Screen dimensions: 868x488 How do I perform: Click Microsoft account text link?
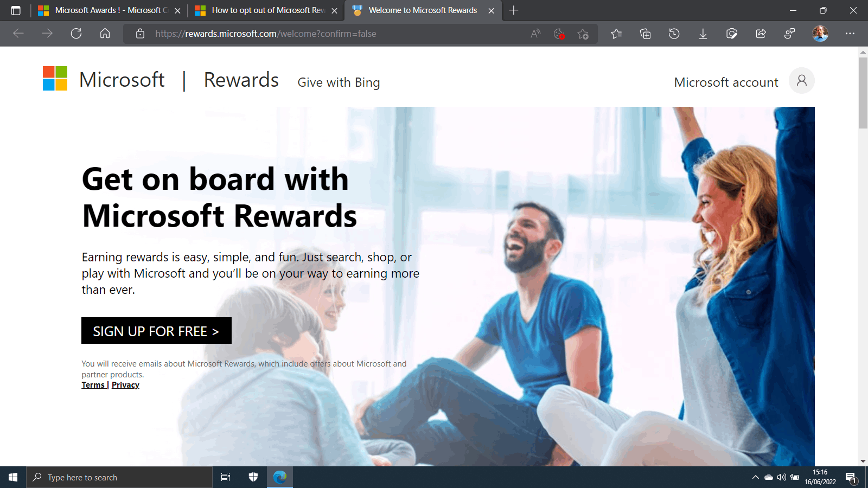tap(726, 82)
